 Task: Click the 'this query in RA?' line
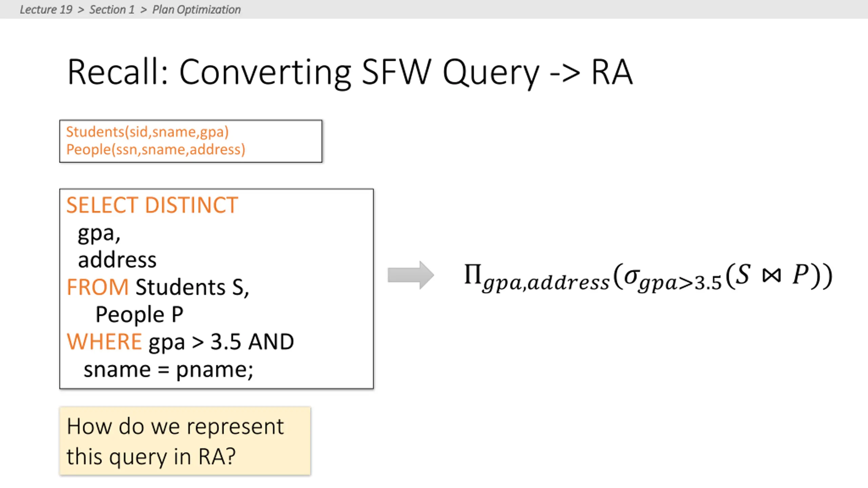[x=151, y=457]
